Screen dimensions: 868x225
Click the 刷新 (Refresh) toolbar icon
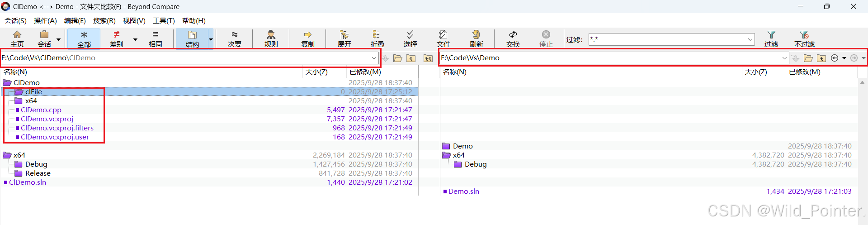coord(476,39)
